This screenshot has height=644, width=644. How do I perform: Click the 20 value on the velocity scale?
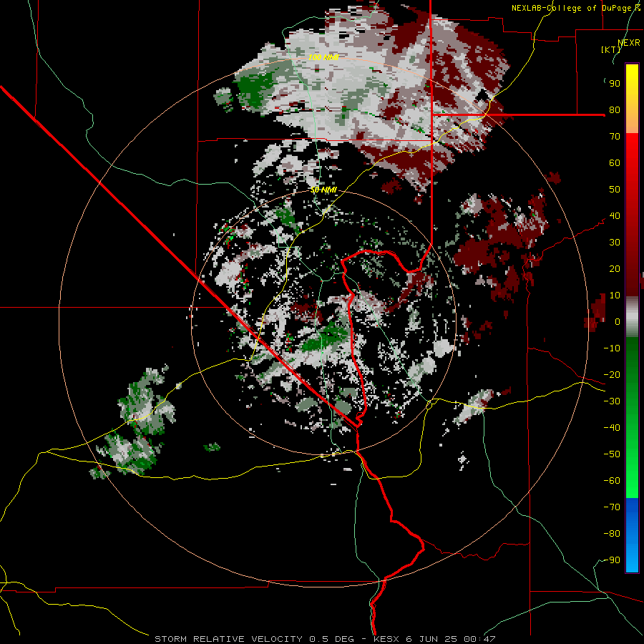[x=615, y=269]
